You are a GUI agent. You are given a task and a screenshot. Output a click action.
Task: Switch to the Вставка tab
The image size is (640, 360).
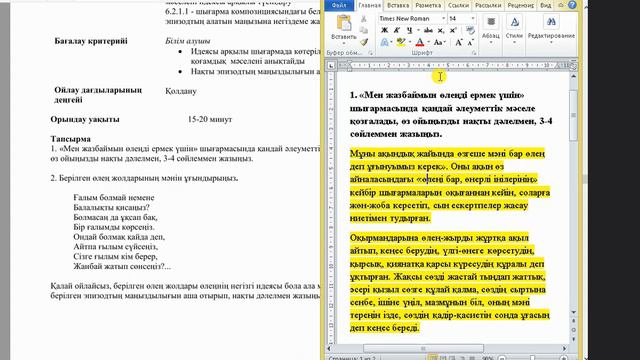tap(398, 5)
